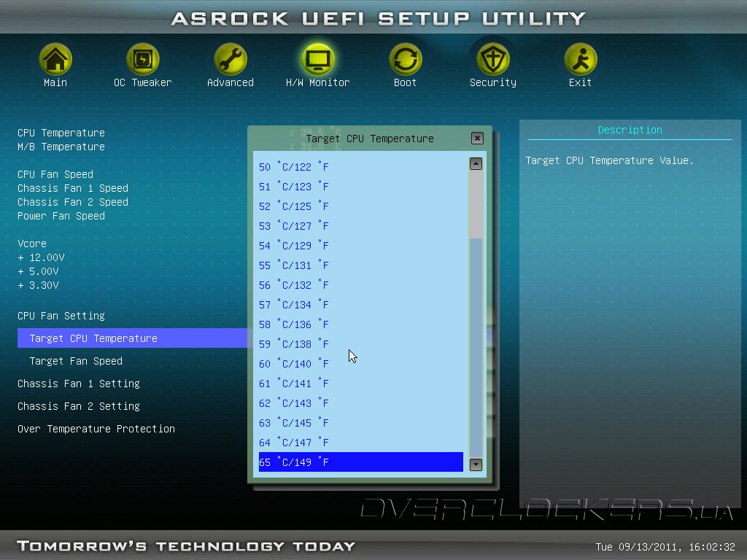Select 63 °C/145 °F option
Screen dimensions: 747x560
[360, 423]
